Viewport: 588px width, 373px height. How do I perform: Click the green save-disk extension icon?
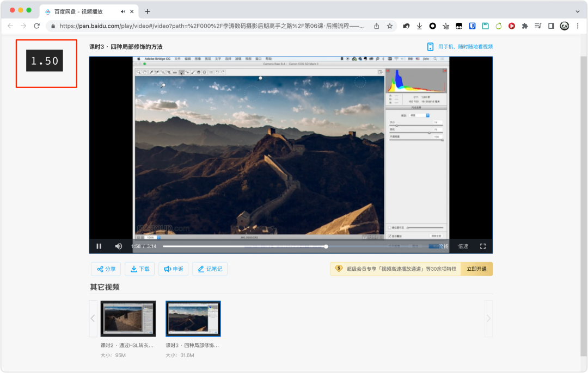click(485, 26)
